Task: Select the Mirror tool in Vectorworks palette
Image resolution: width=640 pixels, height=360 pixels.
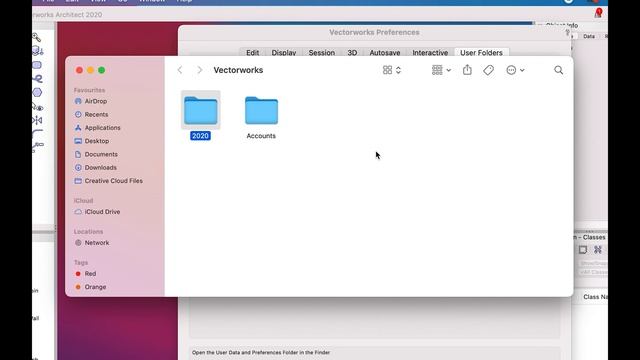Action: coord(37,120)
